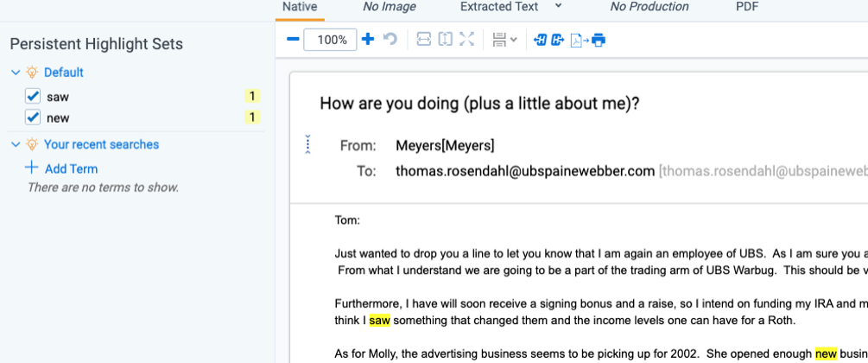Click the lightbulb icon beside Default
The image size is (868, 363).
tap(32, 72)
